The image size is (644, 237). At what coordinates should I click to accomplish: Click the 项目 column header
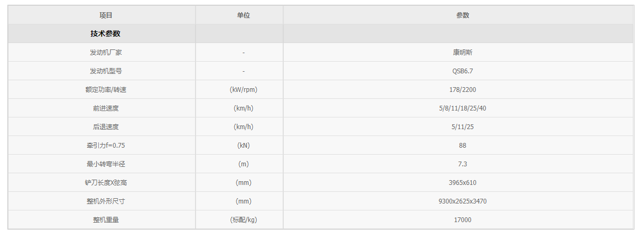pos(106,15)
